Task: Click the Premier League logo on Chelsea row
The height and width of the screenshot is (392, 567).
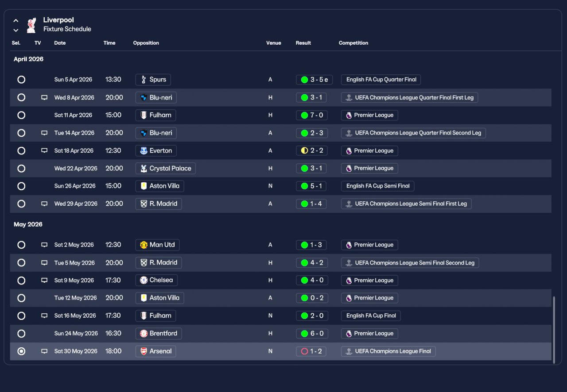Action: (x=349, y=280)
